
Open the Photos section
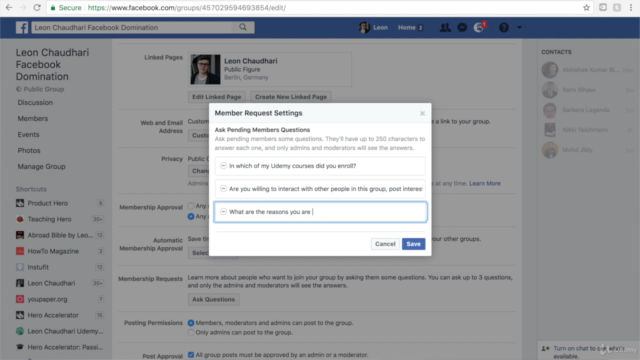[29, 150]
